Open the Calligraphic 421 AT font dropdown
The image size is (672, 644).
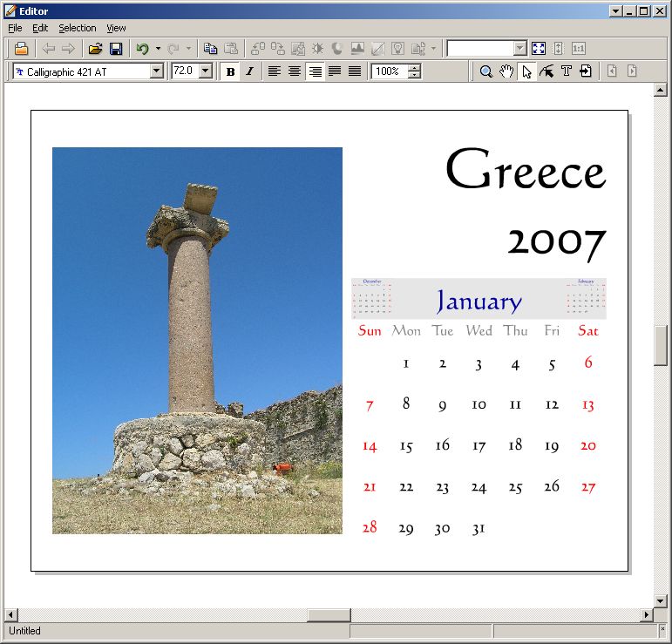157,71
